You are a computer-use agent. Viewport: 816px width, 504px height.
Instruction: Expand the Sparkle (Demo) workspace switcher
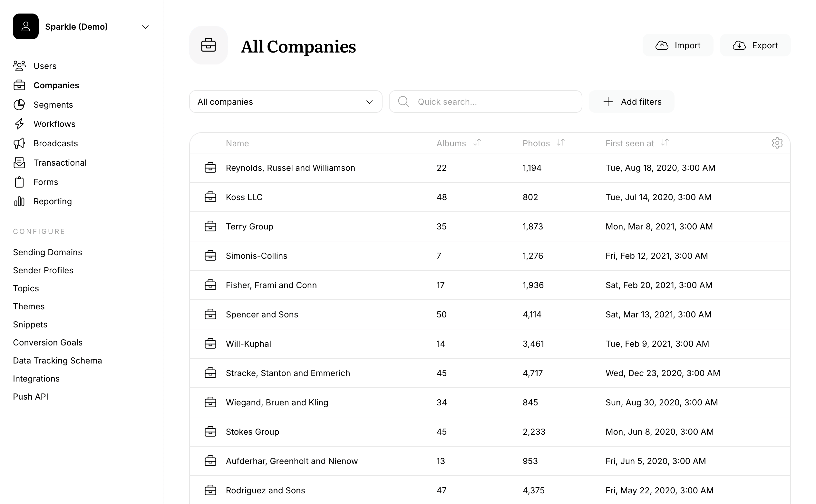click(x=145, y=27)
